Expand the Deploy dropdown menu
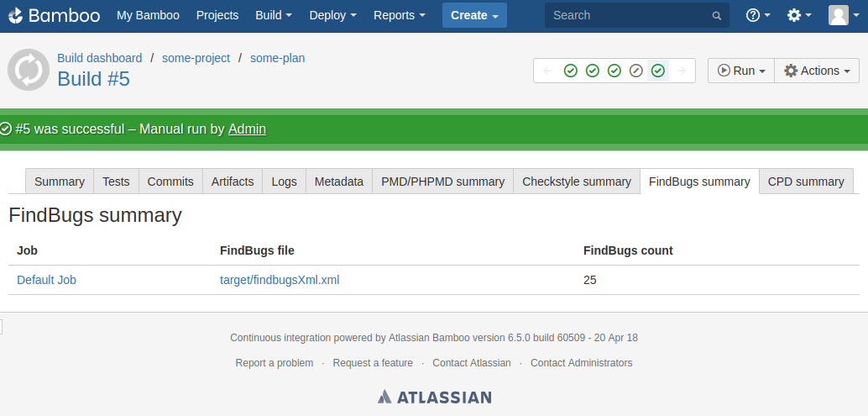 (x=332, y=15)
